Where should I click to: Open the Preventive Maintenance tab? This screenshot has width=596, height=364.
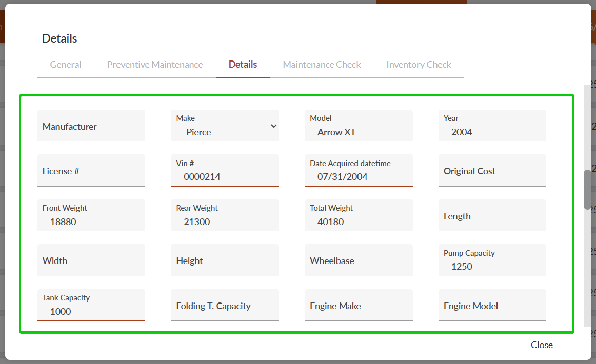pos(155,65)
